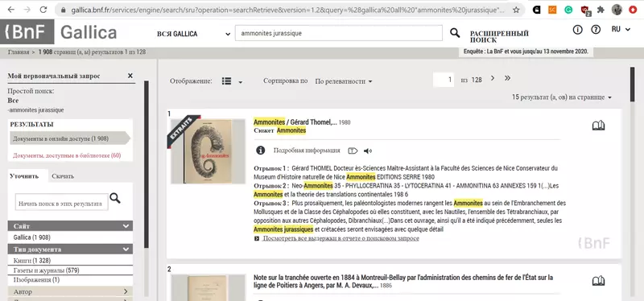Click the black extension icon beside the star

(x=536, y=10)
